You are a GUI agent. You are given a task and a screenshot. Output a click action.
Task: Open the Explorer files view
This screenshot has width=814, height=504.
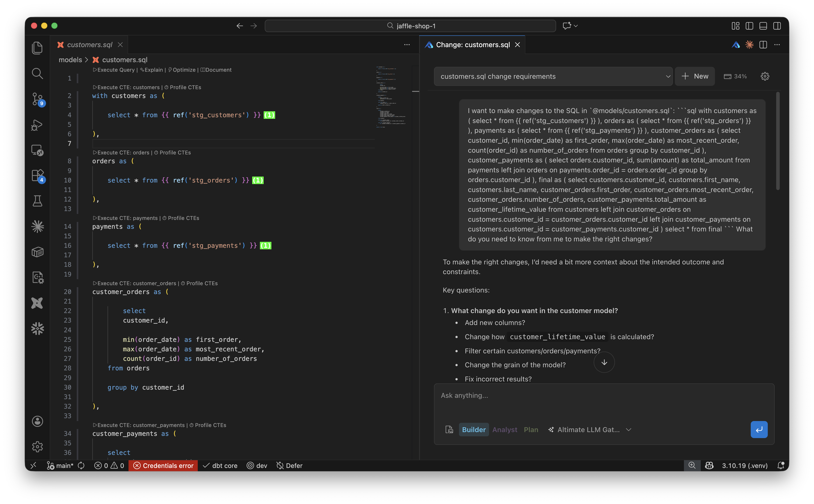coord(37,48)
